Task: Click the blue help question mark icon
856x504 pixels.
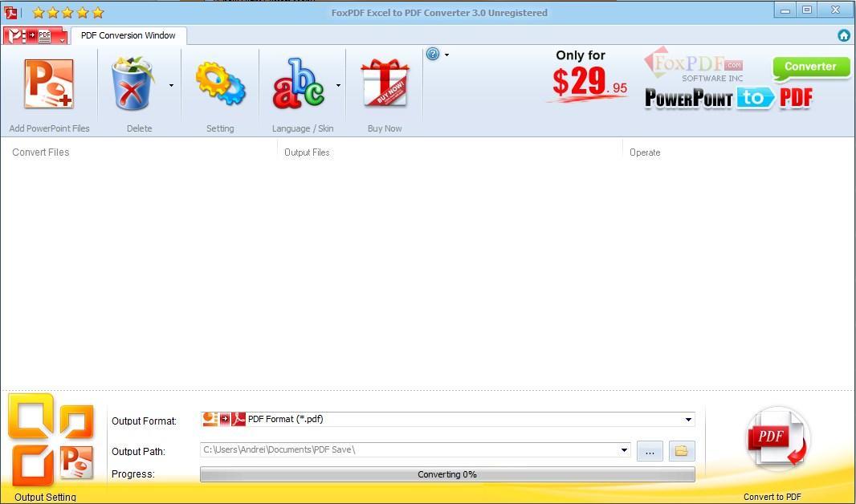Action: coord(433,55)
